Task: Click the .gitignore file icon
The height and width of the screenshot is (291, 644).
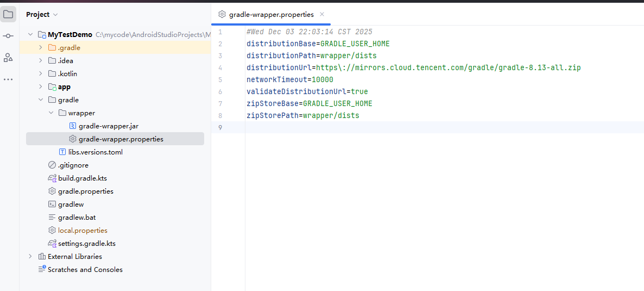Action: click(52, 165)
